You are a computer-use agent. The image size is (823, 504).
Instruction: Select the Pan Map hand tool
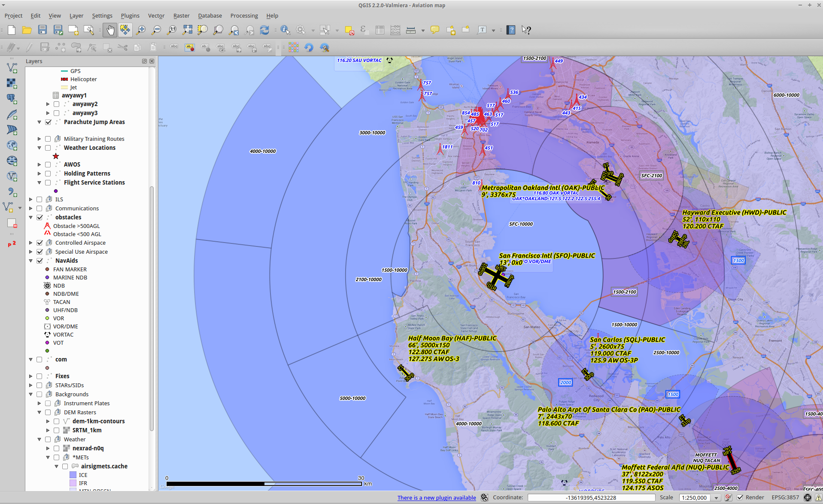click(x=110, y=30)
